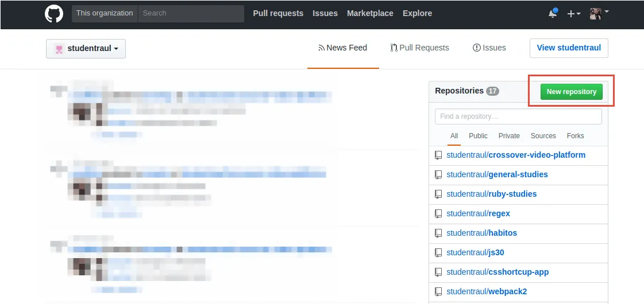This screenshot has height=304, width=644.
Task: Open the studentraul account switcher dropdown
Action: tap(86, 49)
